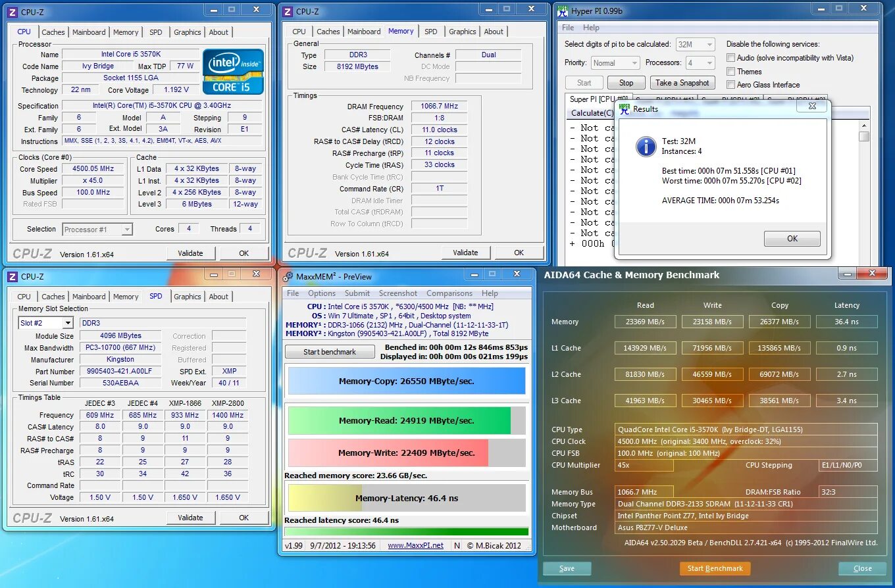This screenshot has width=895, height=588.
Task: Open the Comparisons menu in MaxxMEM
Action: point(449,293)
